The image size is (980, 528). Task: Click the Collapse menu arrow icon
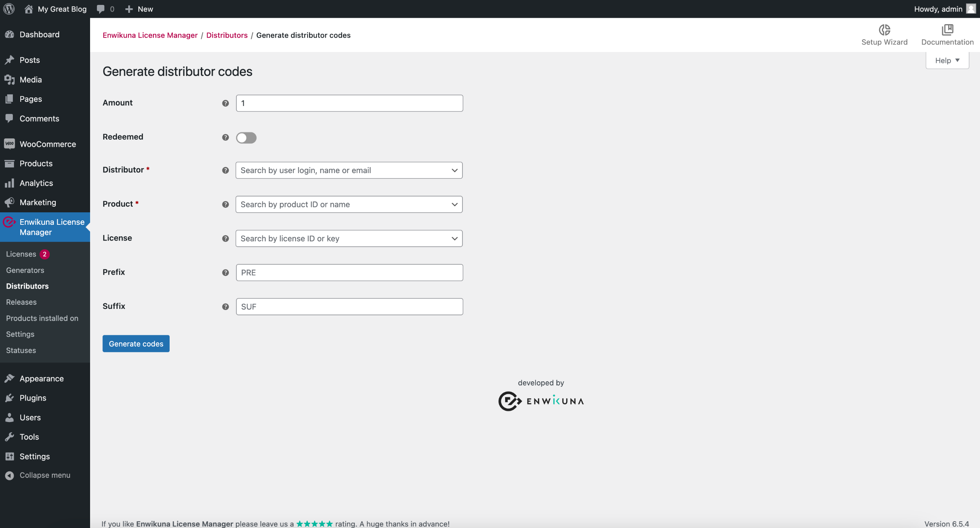(9, 476)
